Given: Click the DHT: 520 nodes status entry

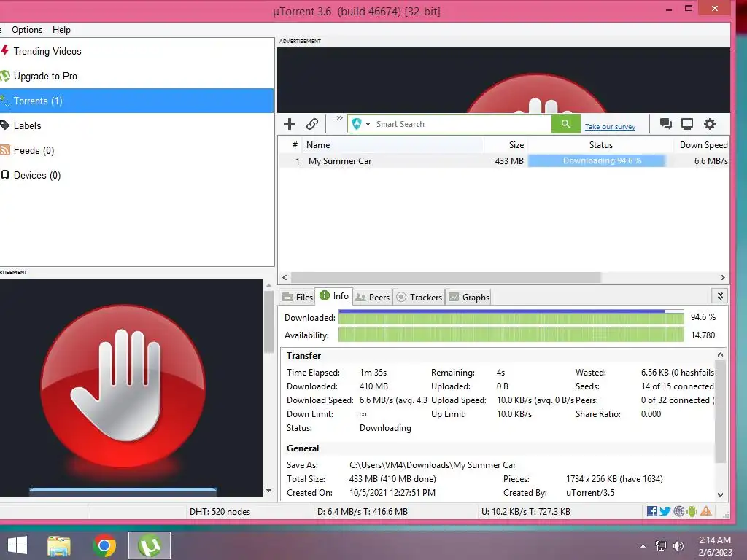Looking at the screenshot, I should [x=220, y=511].
